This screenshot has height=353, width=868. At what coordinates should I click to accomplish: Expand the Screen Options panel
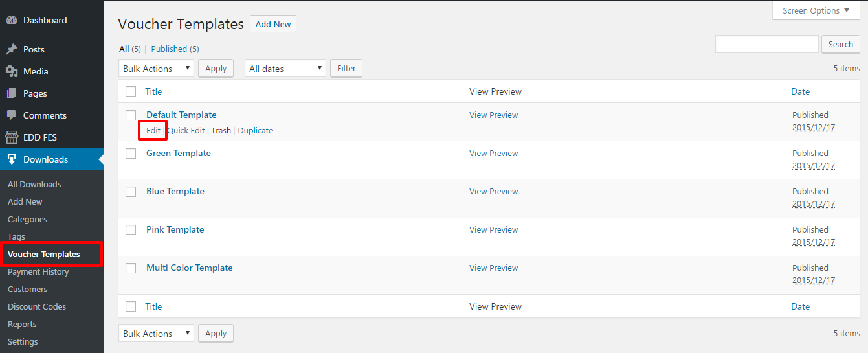[816, 11]
